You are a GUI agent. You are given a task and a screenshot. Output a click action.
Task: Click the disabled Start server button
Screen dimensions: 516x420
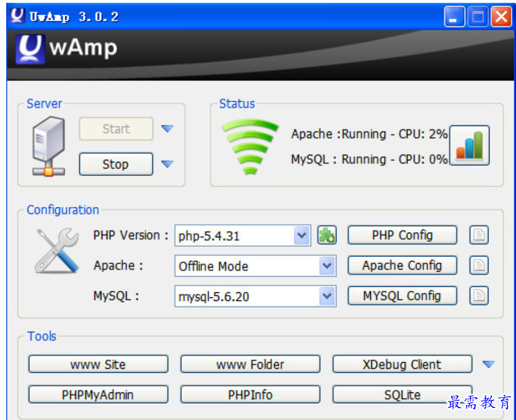tap(116, 129)
